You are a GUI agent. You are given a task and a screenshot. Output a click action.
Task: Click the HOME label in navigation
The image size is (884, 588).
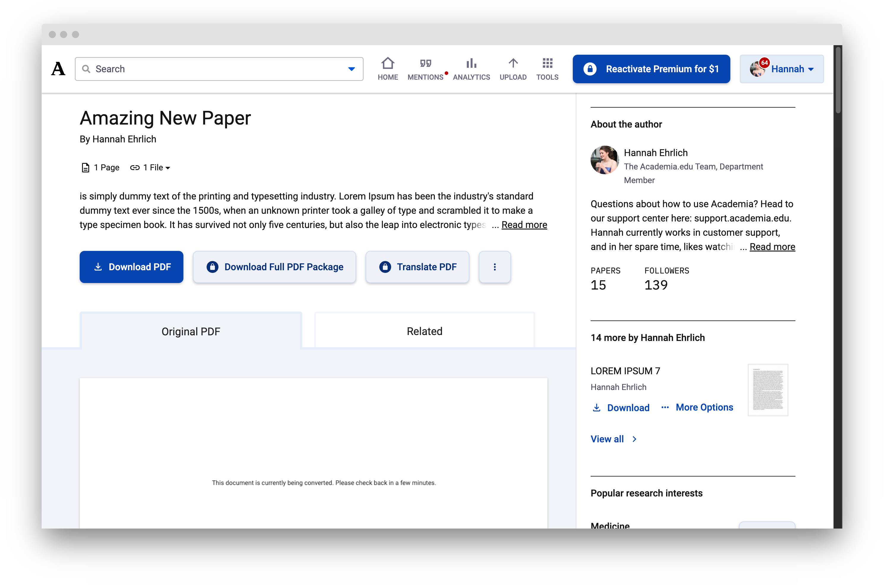tap(388, 77)
